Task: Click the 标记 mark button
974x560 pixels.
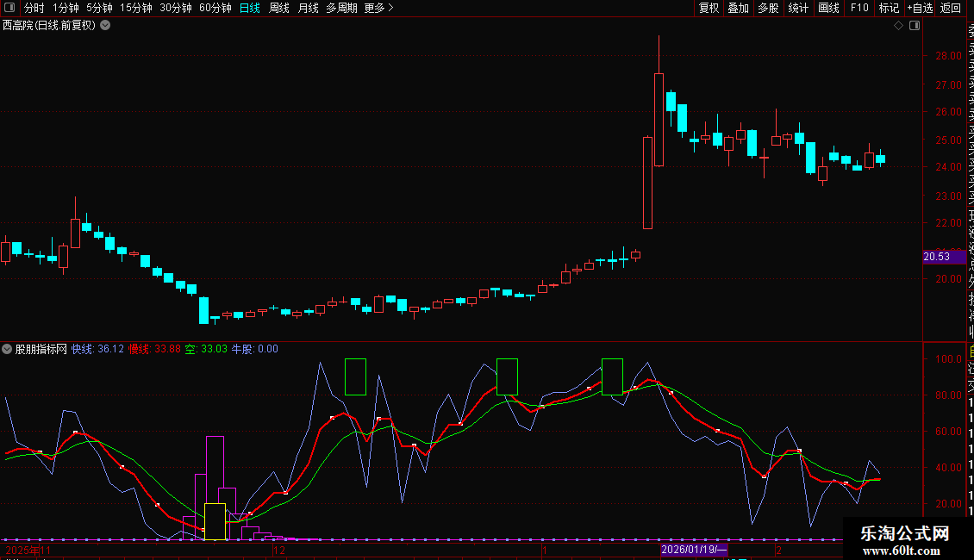Action: [889, 8]
